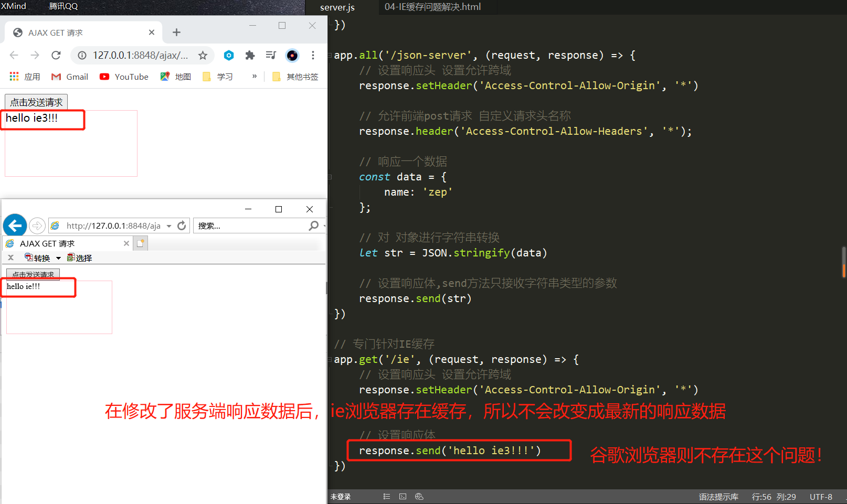Screen dimensions: 847x504
Task: Collapse the app.get /ie code fold
Action: coord(330,359)
